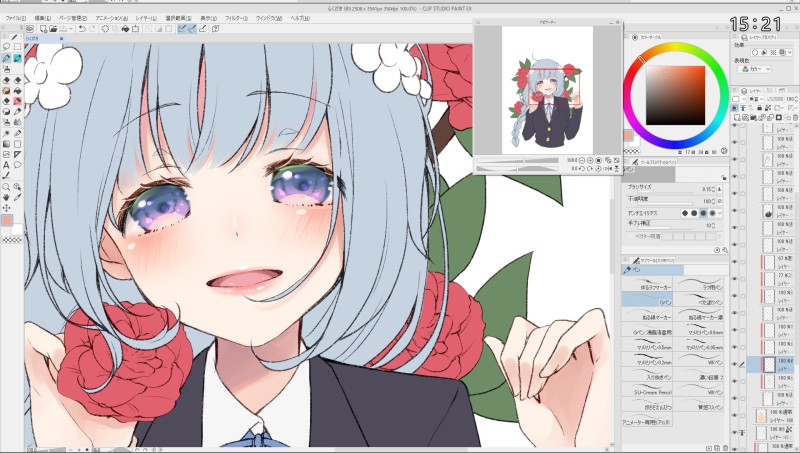Click the Navigator preview thumbnail image
Image resolution: width=800 pixels, height=453 pixels.
point(547,90)
